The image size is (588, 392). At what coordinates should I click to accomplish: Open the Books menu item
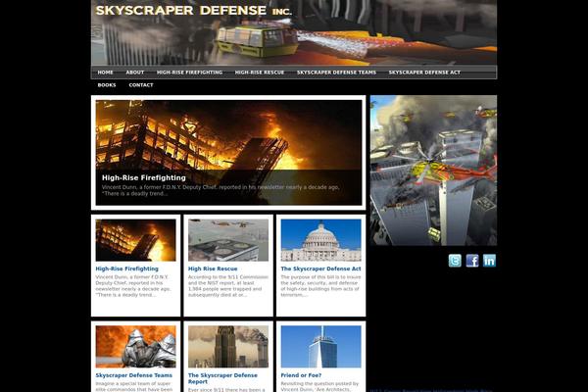107,85
